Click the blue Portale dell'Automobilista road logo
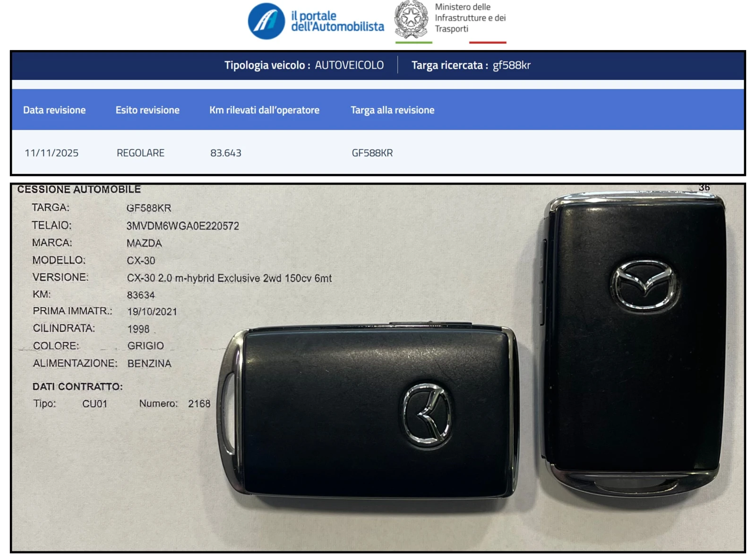This screenshot has width=756, height=558. [266, 21]
